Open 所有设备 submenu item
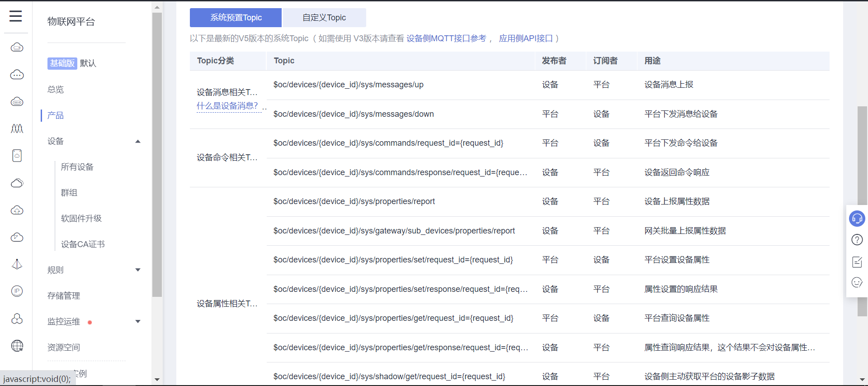Screen dimensions: 868x386 pos(77,167)
